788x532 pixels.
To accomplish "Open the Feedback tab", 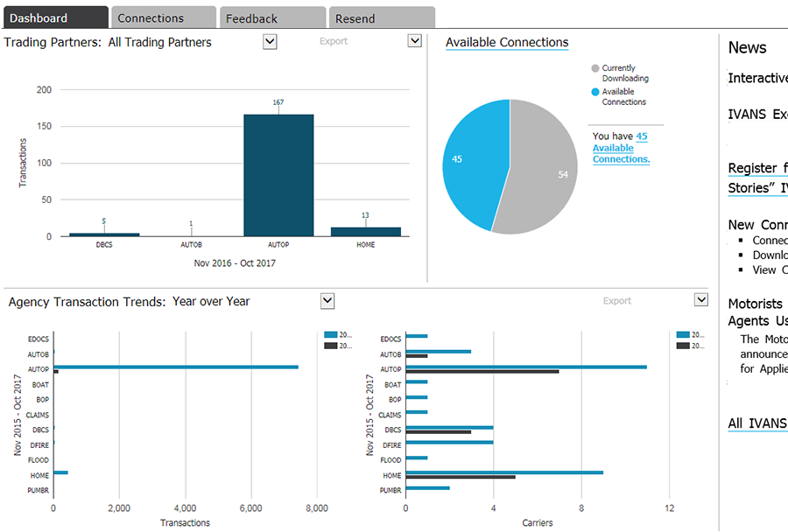I will click(271, 18).
